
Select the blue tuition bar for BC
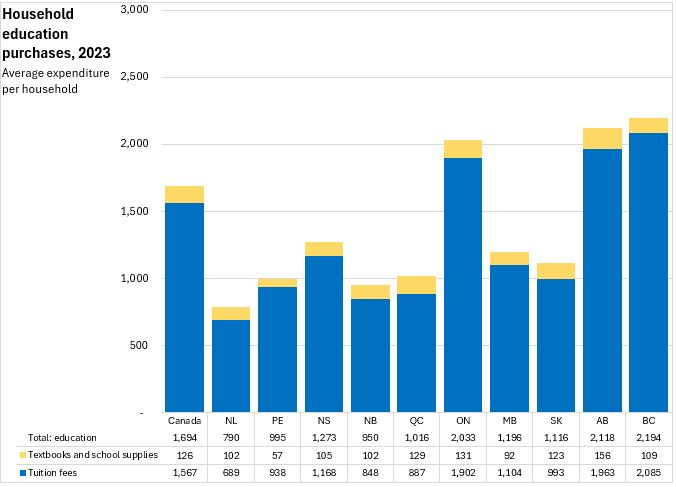click(x=649, y=272)
